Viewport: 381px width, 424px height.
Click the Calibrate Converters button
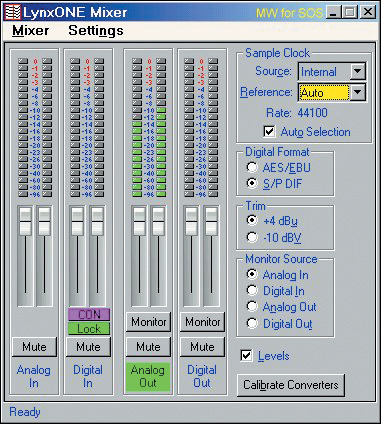[x=291, y=385]
